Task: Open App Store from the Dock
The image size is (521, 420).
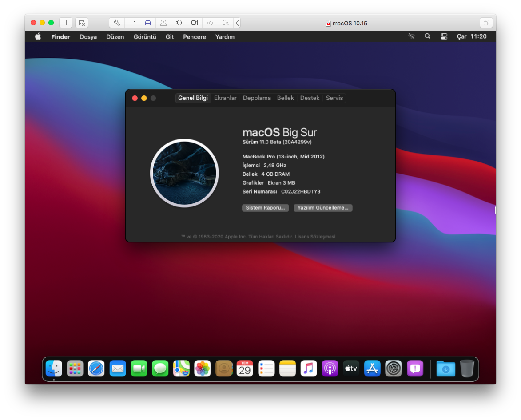Action: [372, 368]
